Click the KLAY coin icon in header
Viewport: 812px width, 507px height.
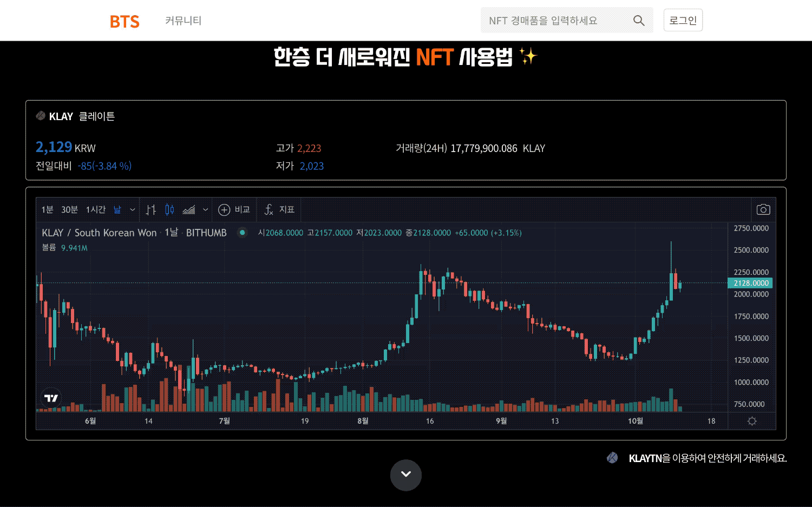[x=41, y=116]
